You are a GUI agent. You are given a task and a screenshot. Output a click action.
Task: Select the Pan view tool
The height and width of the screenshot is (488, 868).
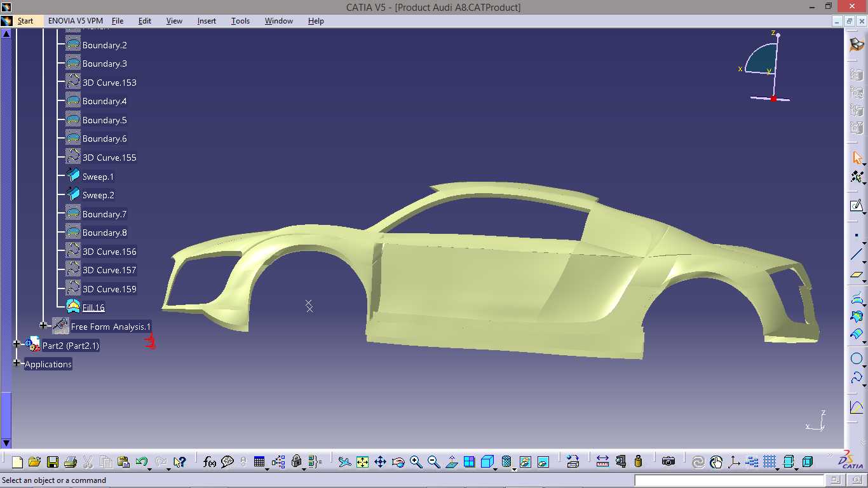[x=380, y=462]
